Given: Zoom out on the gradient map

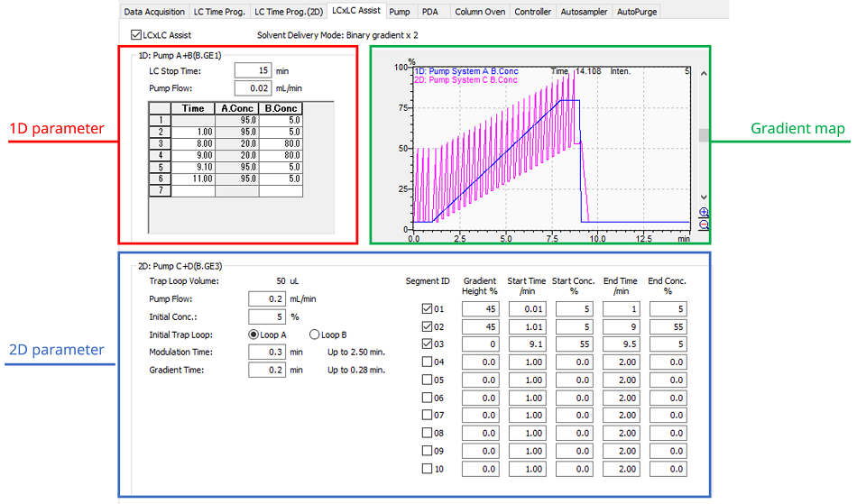Looking at the screenshot, I should click(704, 224).
